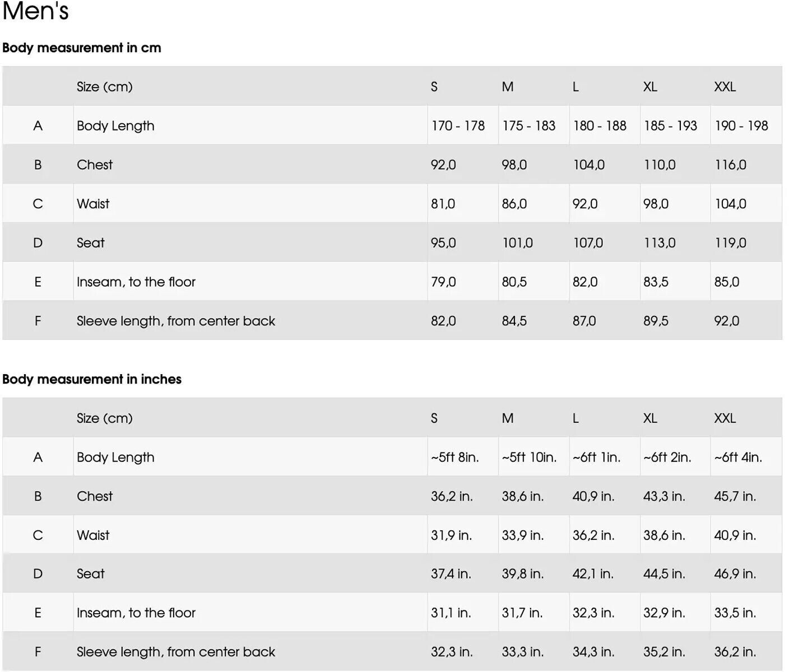
Task: Click the 119,0 seat value for XXL
Action: click(731, 243)
